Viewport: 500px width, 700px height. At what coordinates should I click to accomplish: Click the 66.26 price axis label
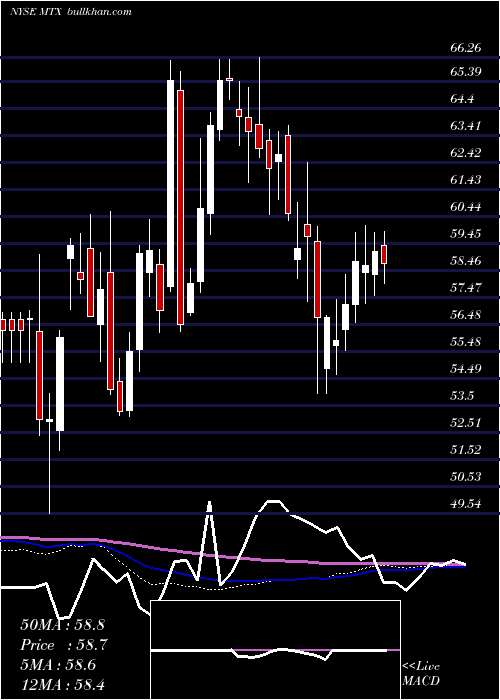pos(466,48)
